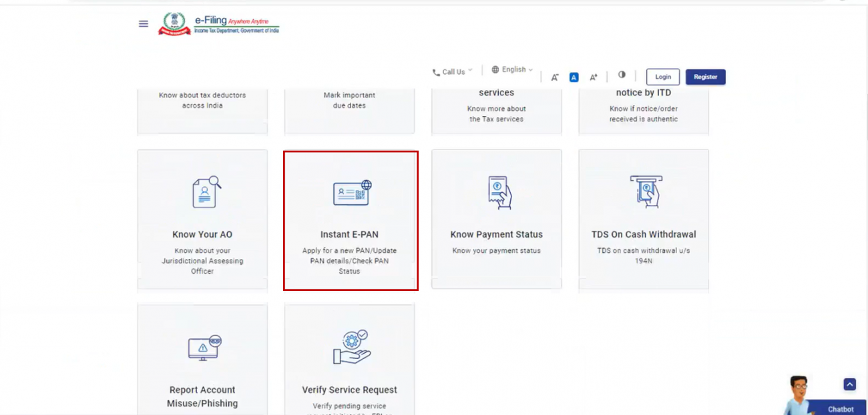Screen dimensions: 868x415
Task: Open the Chatbot assistant in the corner
Action: [799, 394]
